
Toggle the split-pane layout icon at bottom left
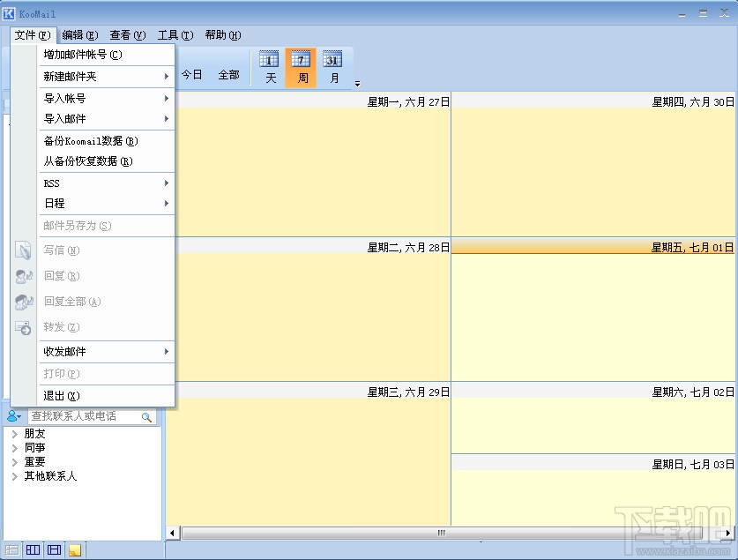54,549
